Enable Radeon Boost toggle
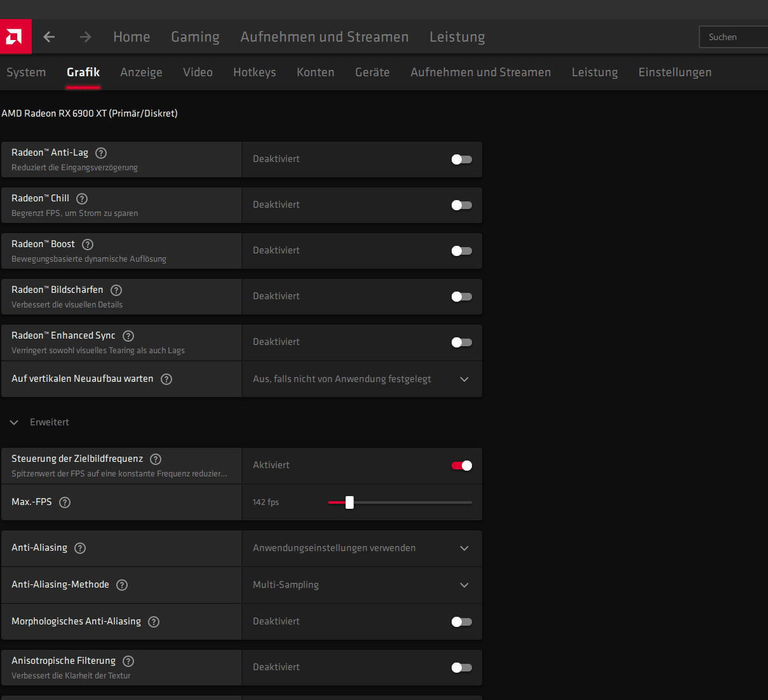 (x=462, y=251)
